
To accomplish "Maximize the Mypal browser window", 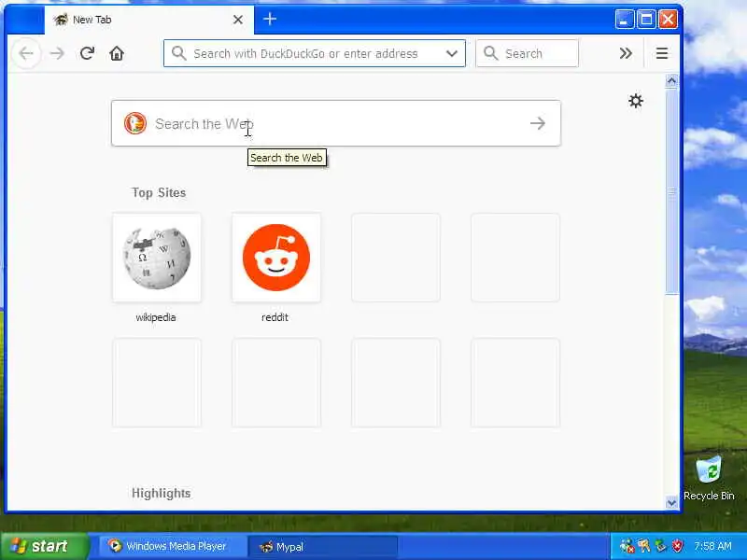I will coord(646,20).
